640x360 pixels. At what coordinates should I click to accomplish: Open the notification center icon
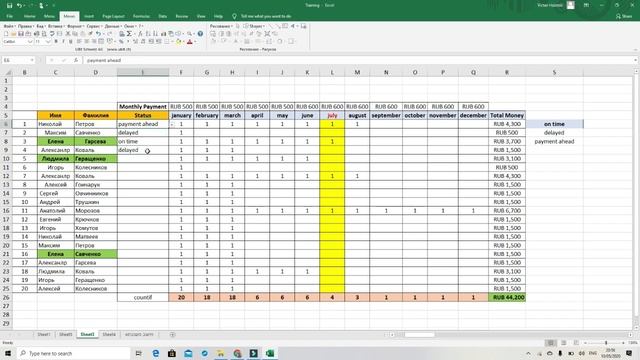[x=629, y=353]
